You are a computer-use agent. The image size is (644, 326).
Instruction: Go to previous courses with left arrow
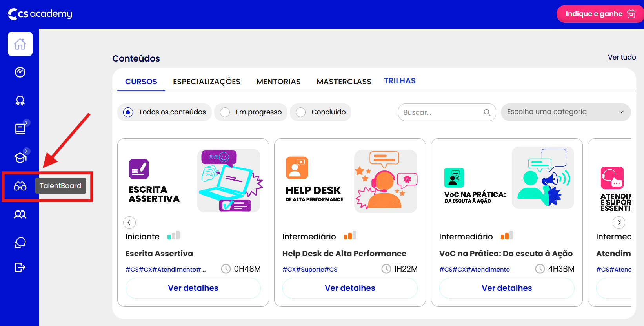pos(129,223)
